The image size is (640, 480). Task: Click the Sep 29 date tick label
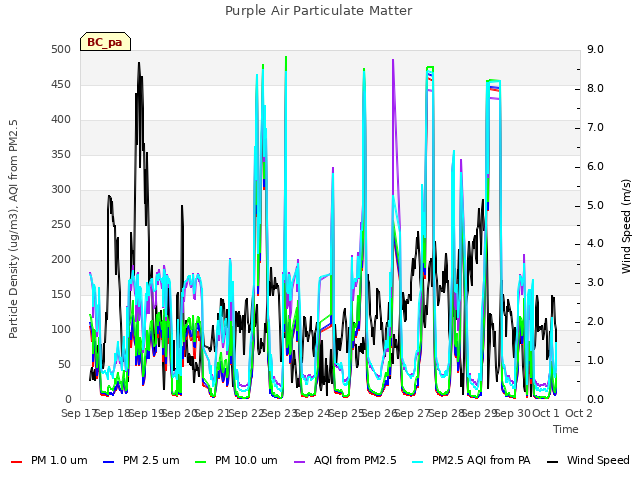point(479,413)
